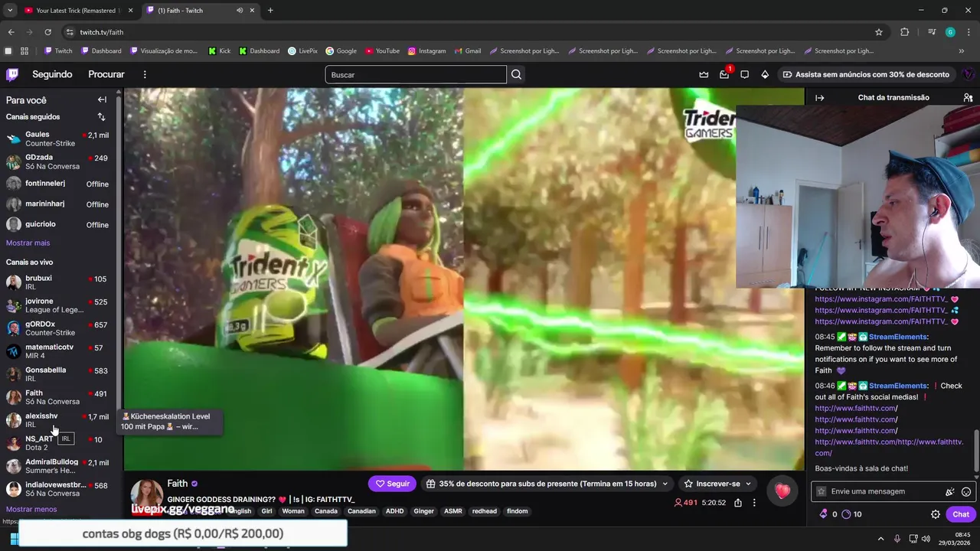The height and width of the screenshot is (551, 980).
Task: Toggle the chat star identity badge
Action: pyautogui.click(x=822, y=491)
